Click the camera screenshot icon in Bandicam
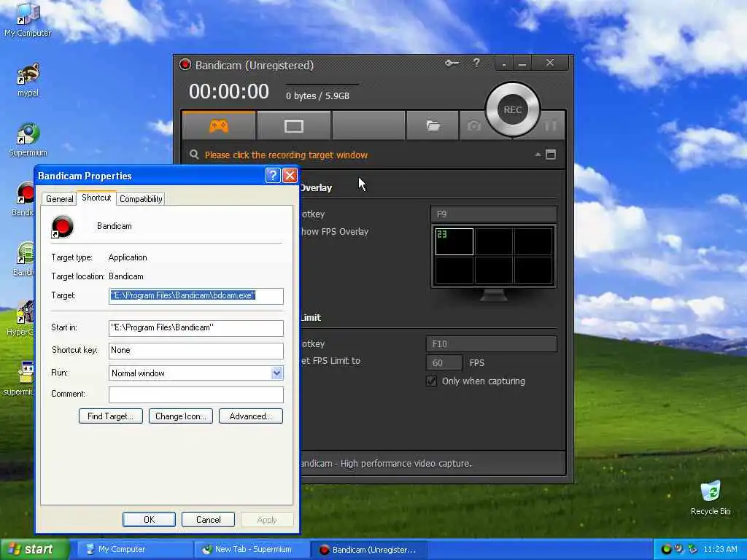 tap(473, 125)
